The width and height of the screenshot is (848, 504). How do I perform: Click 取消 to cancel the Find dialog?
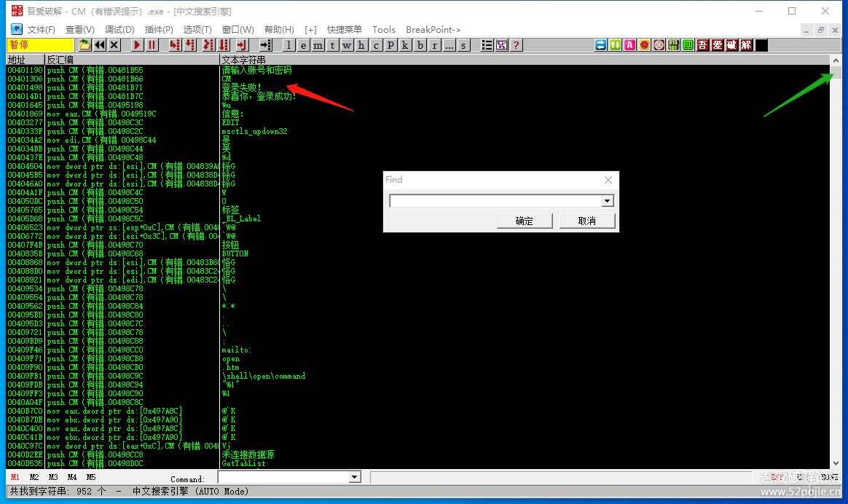586,221
